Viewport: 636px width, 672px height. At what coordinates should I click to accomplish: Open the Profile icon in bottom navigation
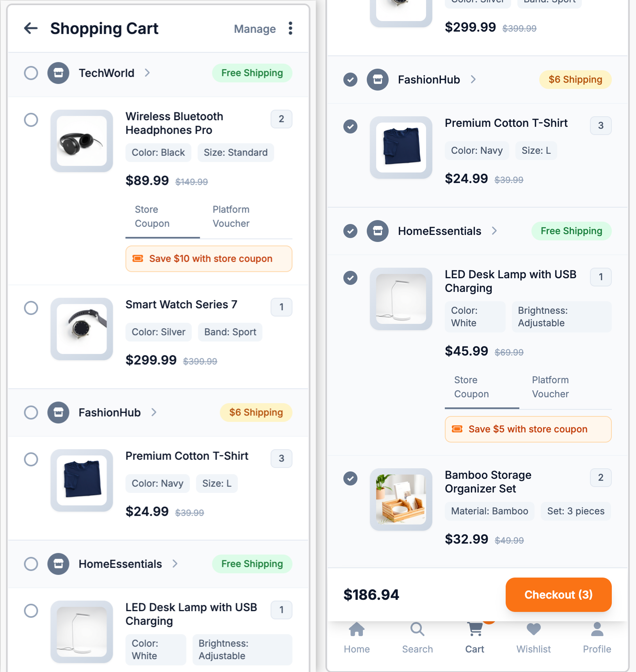596,638
